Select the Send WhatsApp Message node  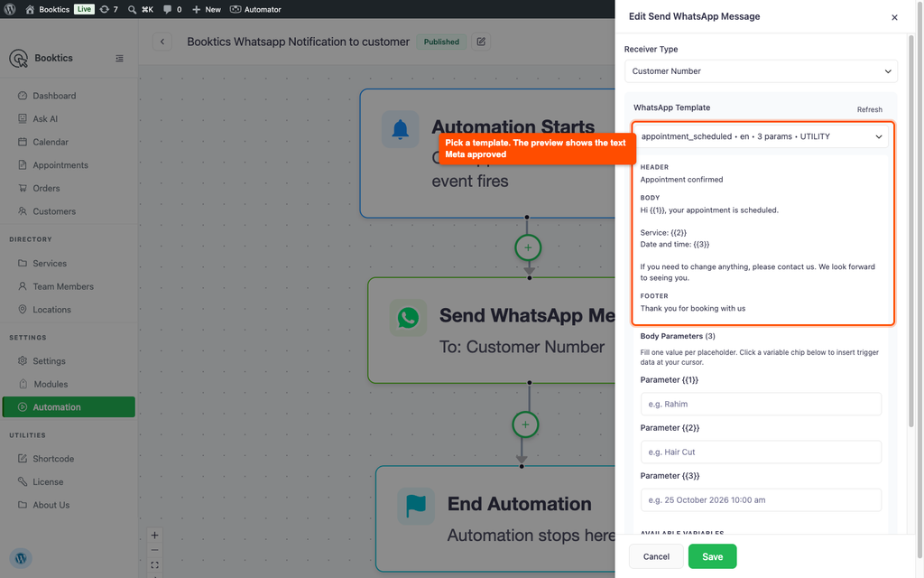(x=492, y=331)
